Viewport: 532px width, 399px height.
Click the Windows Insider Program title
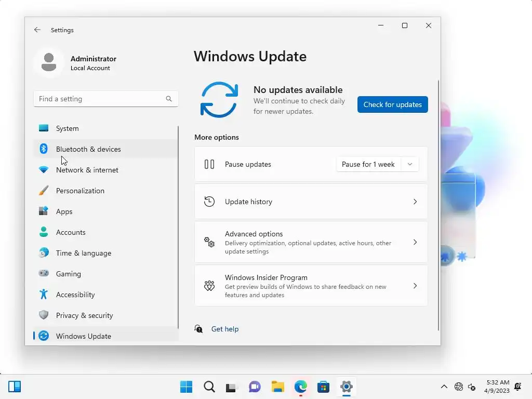tap(266, 277)
